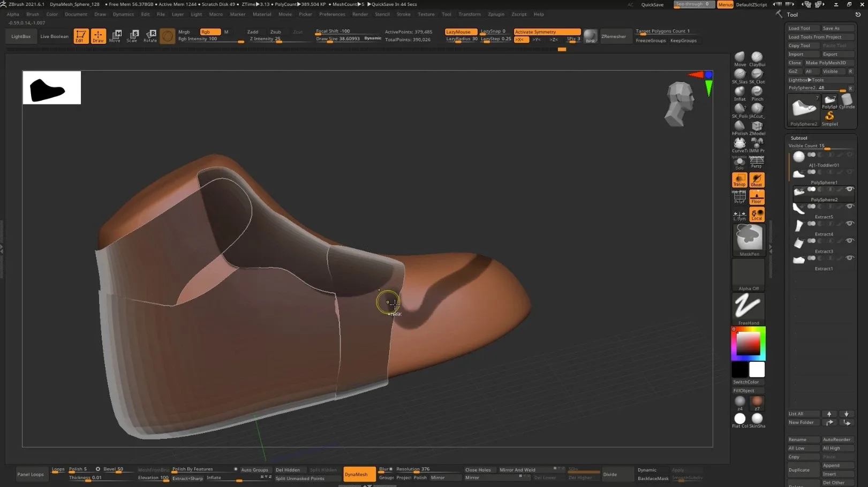Toggle Solo mode
Image resolution: width=868 pixels, height=487 pixels.
coord(739,163)
